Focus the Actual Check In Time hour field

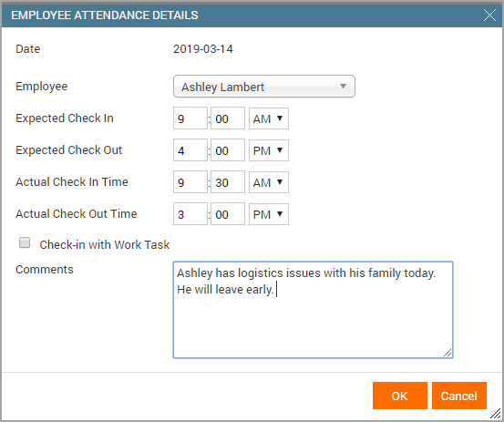(190, 182)
